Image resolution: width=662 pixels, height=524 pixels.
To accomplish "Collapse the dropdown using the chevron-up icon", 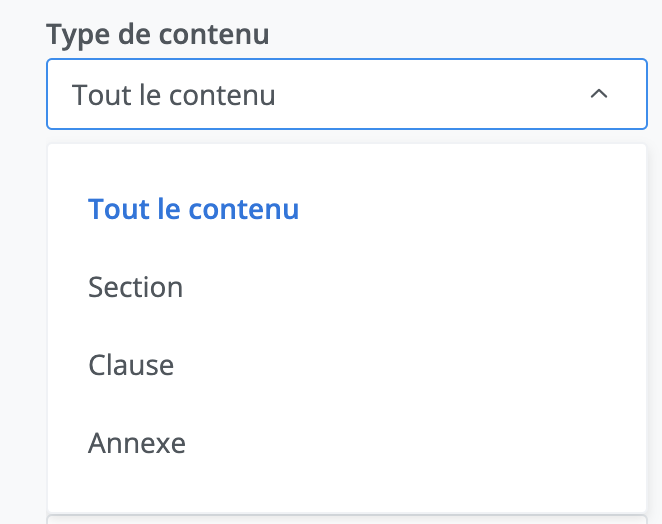I will (599, 94).
